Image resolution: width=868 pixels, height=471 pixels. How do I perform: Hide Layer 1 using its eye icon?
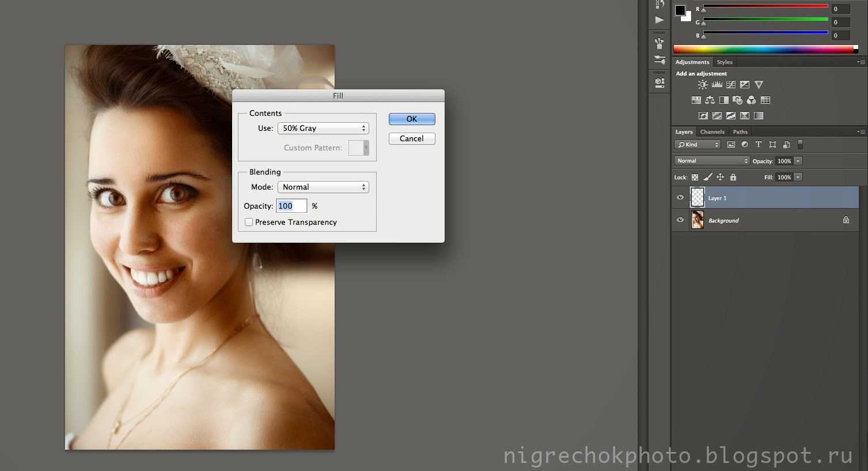(x=680, y=198)
